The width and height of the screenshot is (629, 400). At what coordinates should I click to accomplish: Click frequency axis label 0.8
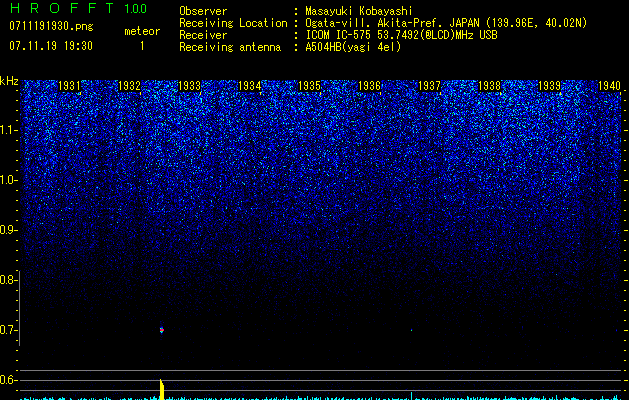(7, 280)
